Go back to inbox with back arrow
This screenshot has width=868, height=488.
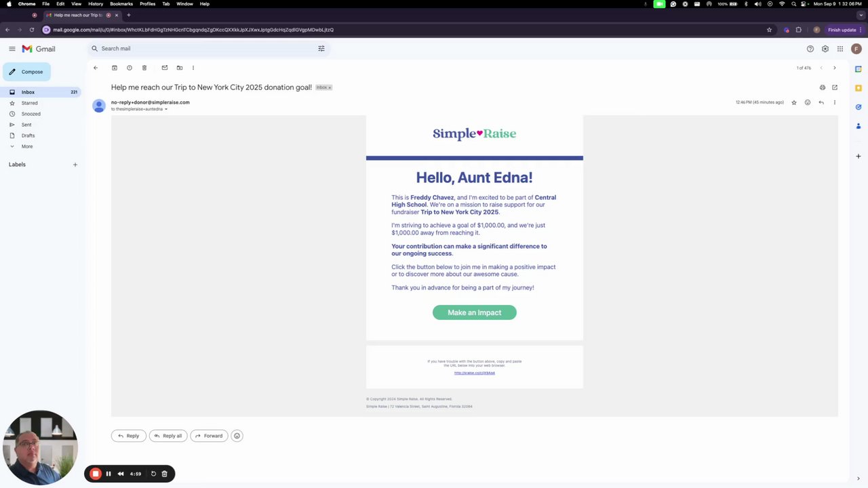[x=96, y=68]
